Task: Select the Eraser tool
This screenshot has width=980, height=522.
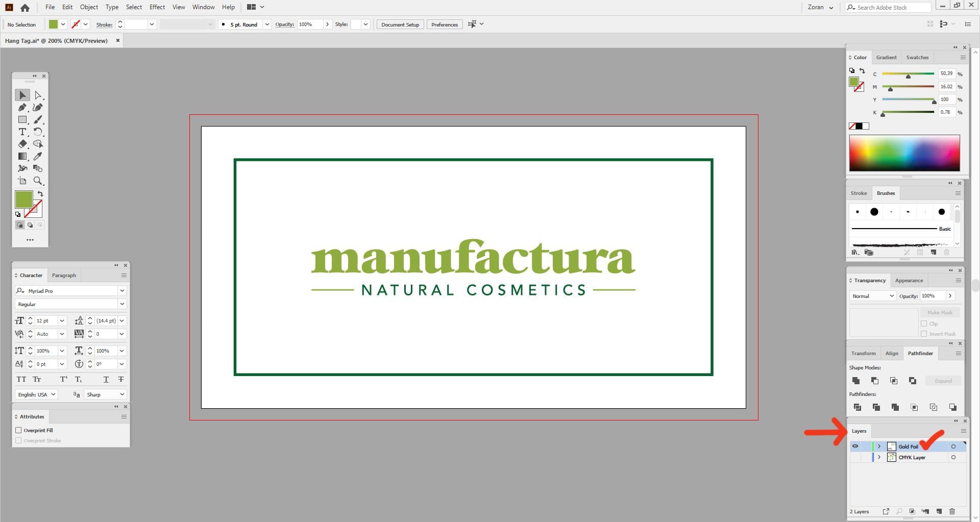Action: tap(22, 144)
